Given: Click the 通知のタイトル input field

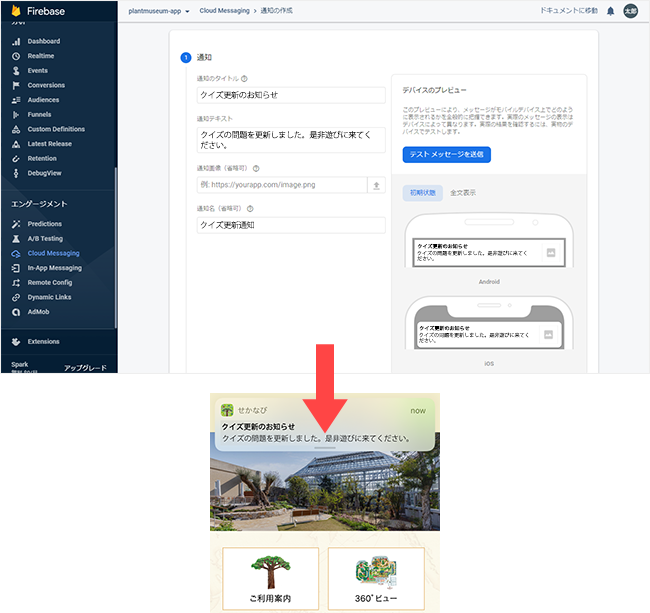Looking at the screenshot, I should pyautogui.click(x=291, y=95).
